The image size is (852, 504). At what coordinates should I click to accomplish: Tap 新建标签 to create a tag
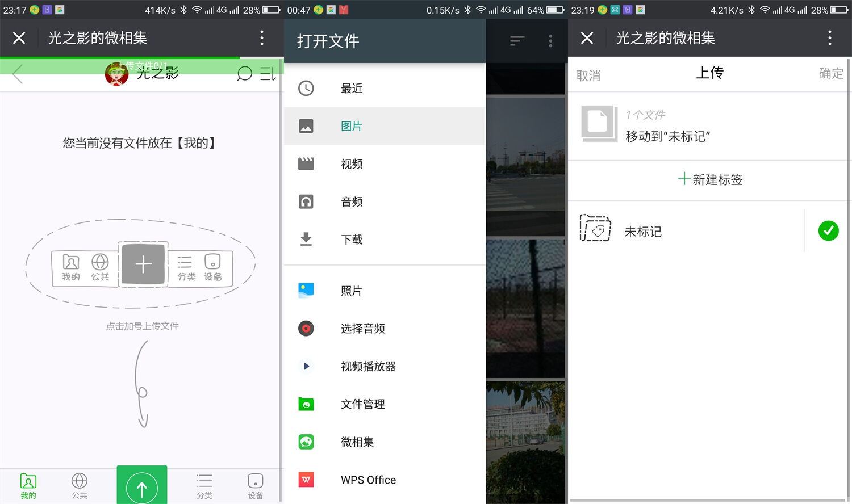coord(710,180)
